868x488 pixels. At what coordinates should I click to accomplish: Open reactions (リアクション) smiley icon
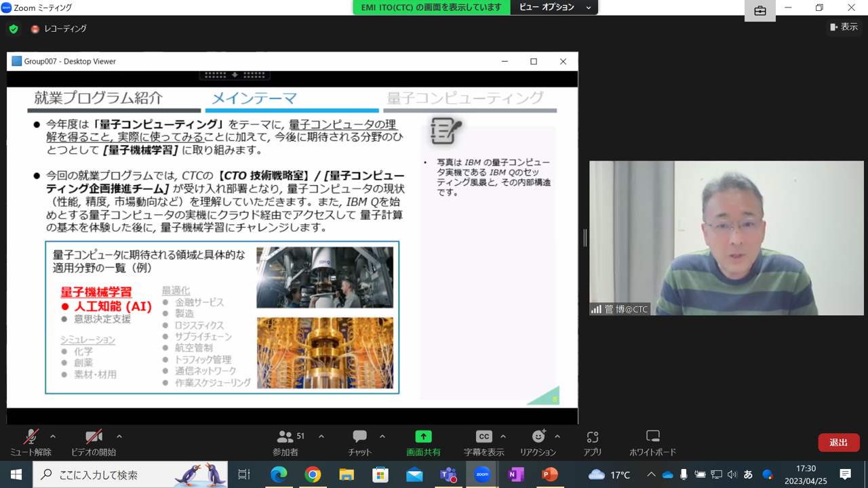pos(538,436)
